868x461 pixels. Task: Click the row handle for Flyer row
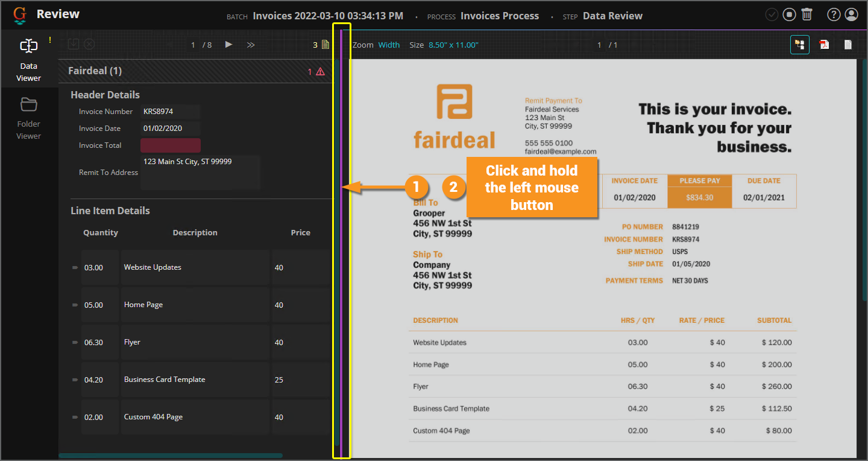click(75, 342)
